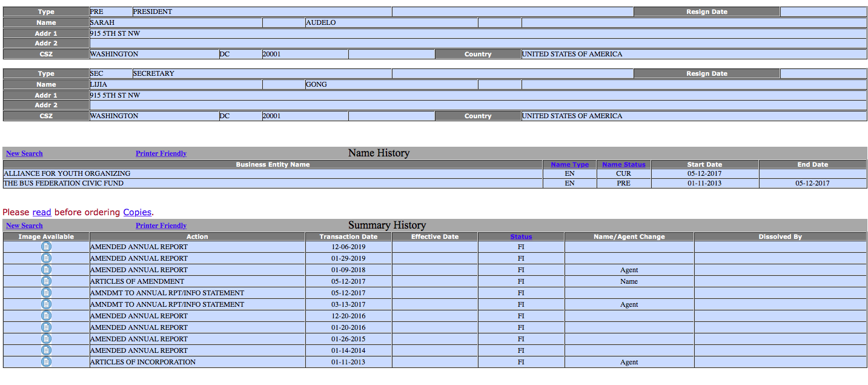Click the Transaction Date column header
Image resolution: width=868 pixels, height=385 pixels.
coord(348,236)
